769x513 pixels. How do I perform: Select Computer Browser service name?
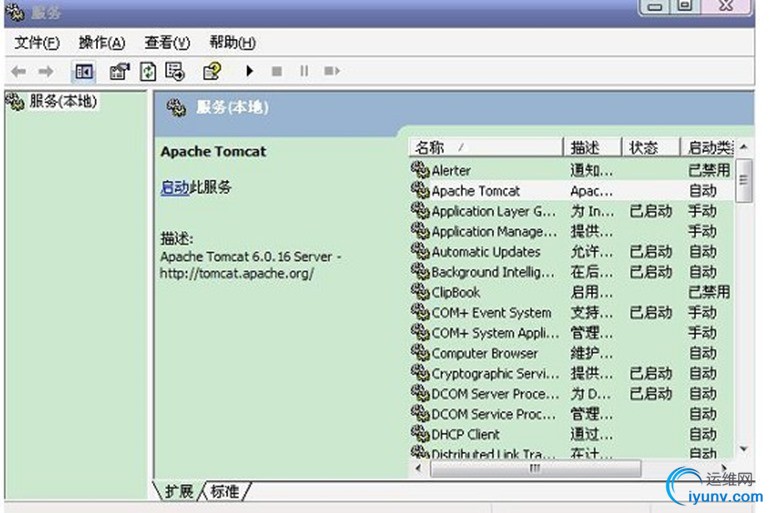[x=485, y=353]
